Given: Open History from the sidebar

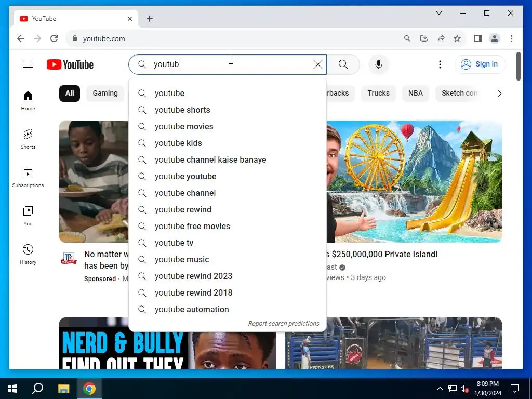Looking at the screenshot, I should click(28, 254).
